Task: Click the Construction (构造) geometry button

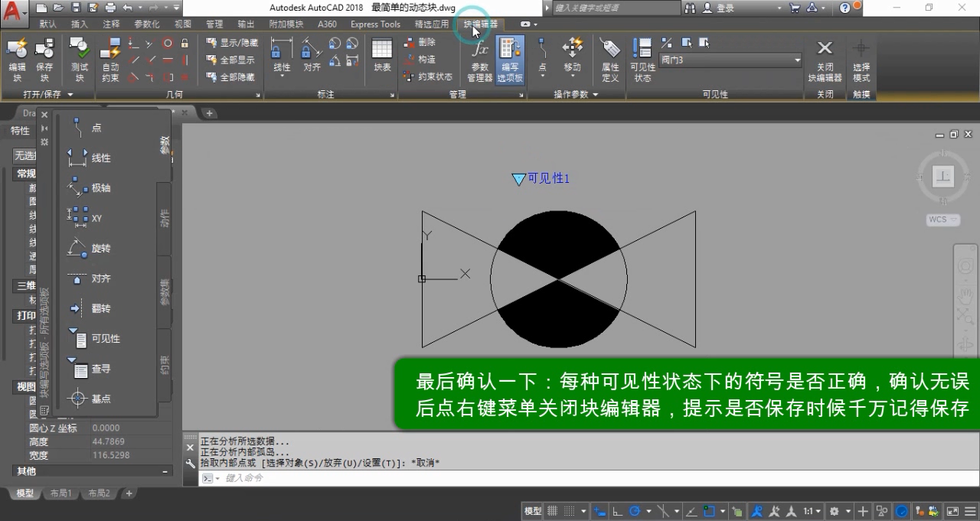Action: click(420, 60)
